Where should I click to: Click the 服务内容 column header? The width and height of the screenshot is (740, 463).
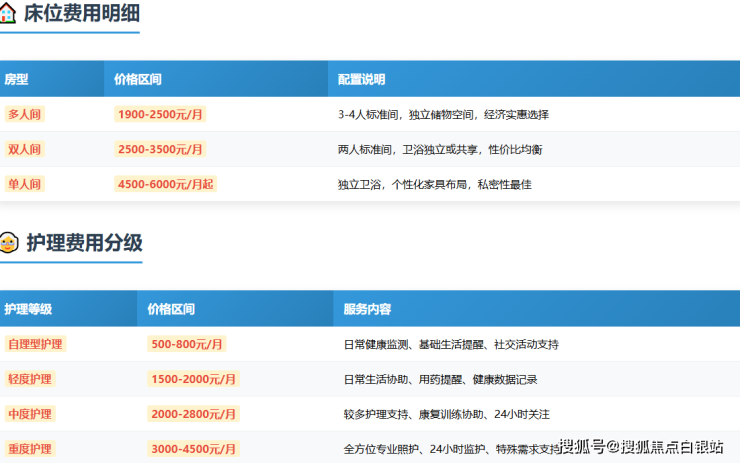[x=367, y=309]
